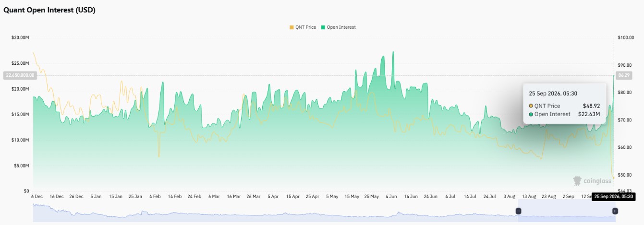Viewport: 644px width, 225px height.
Task: Click the 24 Feb date label
Action: (194, 196)
